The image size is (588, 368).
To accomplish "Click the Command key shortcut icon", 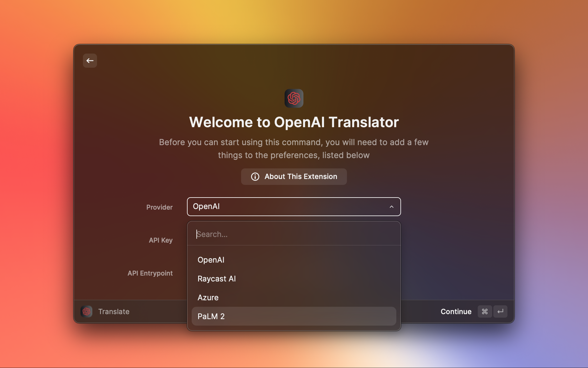I will 485,311.
